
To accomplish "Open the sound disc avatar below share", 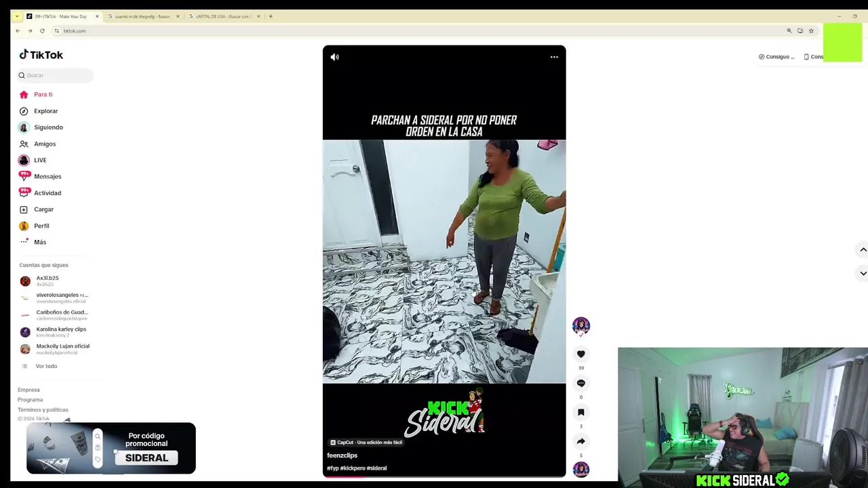I will pyautogui.click(x=581, y=469).
